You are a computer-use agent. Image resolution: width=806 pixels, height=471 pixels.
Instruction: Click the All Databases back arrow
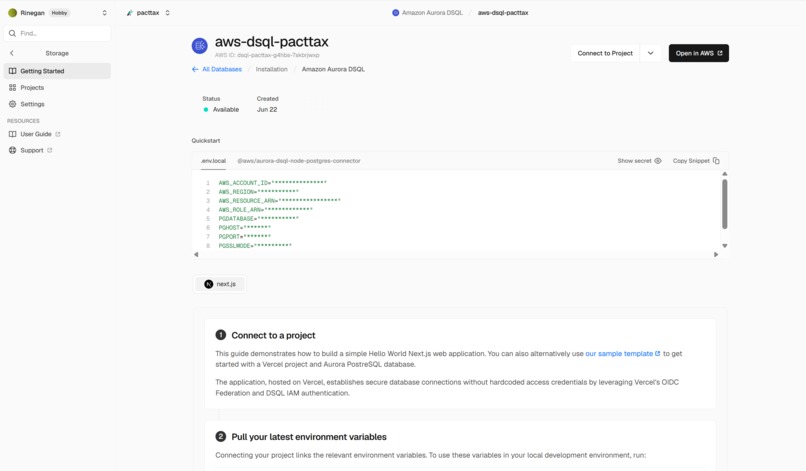point(195,69)
